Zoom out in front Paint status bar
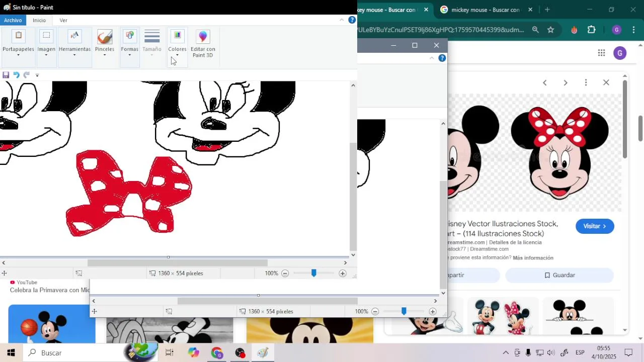 tap(285, 274)
